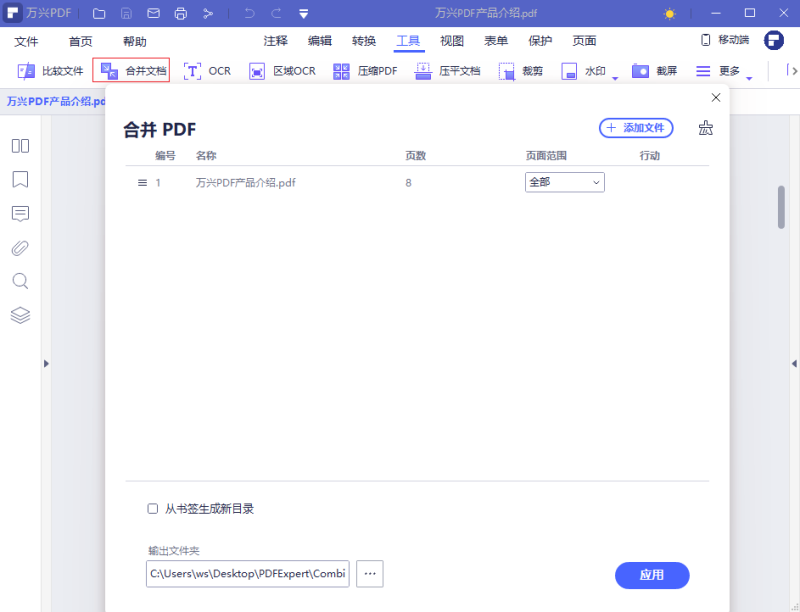Select the 工具 tab
Viewport: 800px width, 612px height.
408,41
